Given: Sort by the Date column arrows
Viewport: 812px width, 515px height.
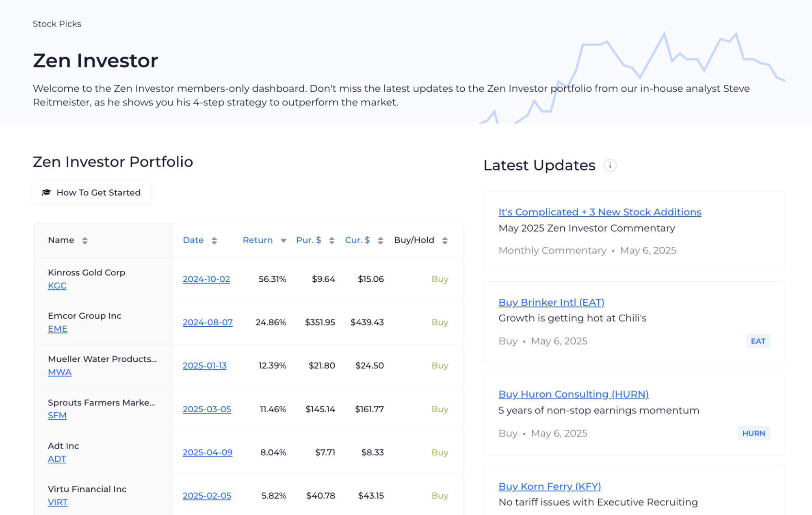Looking at the screenshot, I should (x=214, y=241).
